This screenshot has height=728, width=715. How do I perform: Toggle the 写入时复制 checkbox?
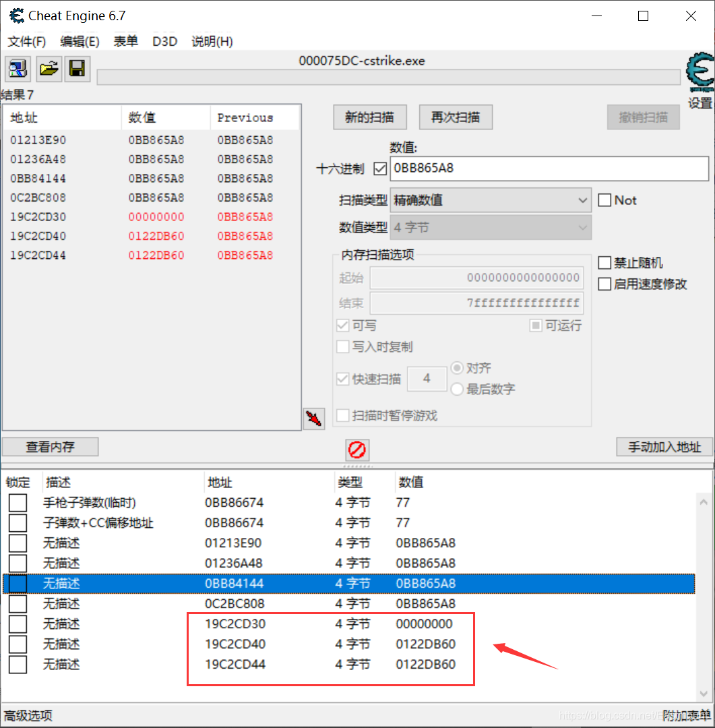pyautogui.click(x=342, y=346)
